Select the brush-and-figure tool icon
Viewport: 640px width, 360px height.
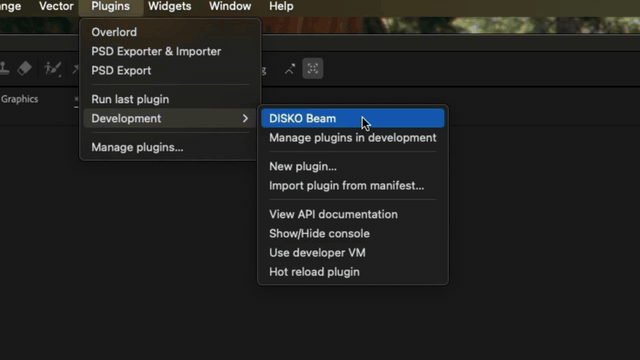tap(53, 69)
